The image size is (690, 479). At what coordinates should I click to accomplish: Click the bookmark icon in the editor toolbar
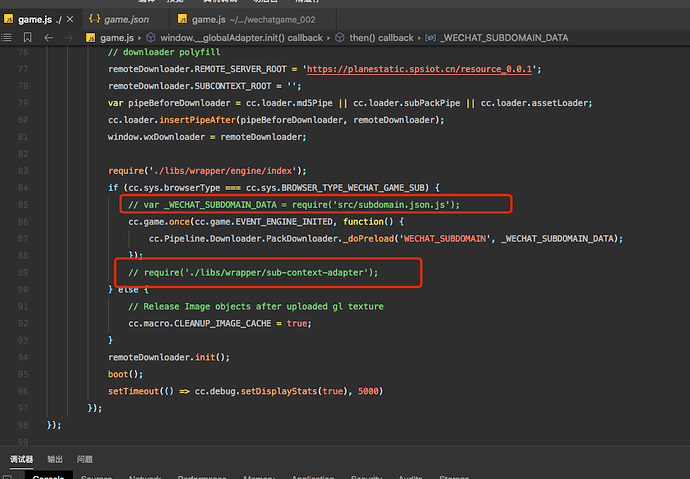27,38
